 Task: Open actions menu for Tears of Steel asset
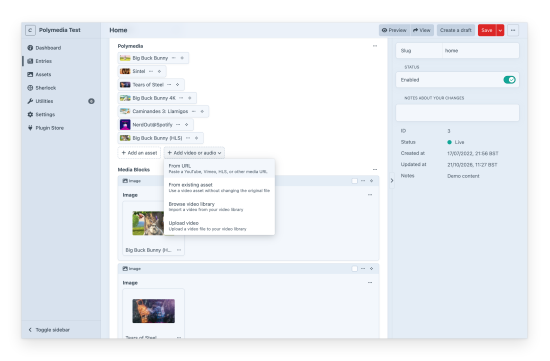(x=169, y=85)
